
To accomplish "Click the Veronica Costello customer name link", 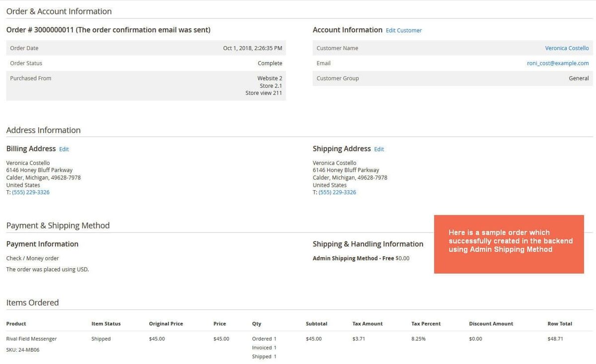I will pyautogui.click(x=567, y=48).
